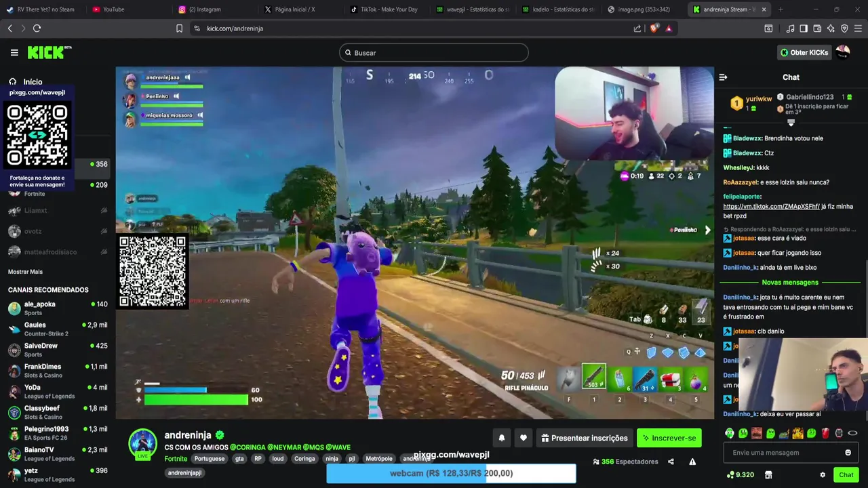This screenshot has height=488, width=868.
Task: Expand the chat leaderboard chevron
Action: click(x=791, y=123)
